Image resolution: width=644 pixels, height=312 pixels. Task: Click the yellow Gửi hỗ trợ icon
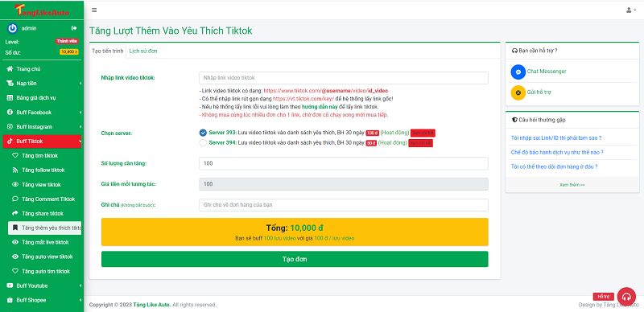[x=518, y=92]
